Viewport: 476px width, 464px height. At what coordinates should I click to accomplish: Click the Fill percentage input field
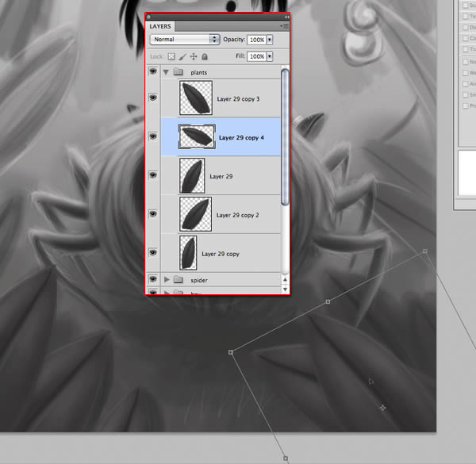[x=257, y=56]
